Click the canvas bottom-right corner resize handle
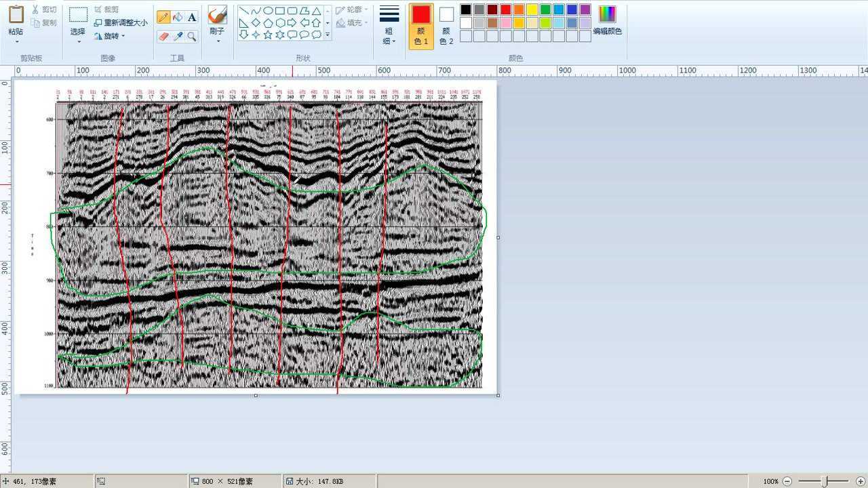This screenshot has height=488, width=868. (x=498, y=395)
